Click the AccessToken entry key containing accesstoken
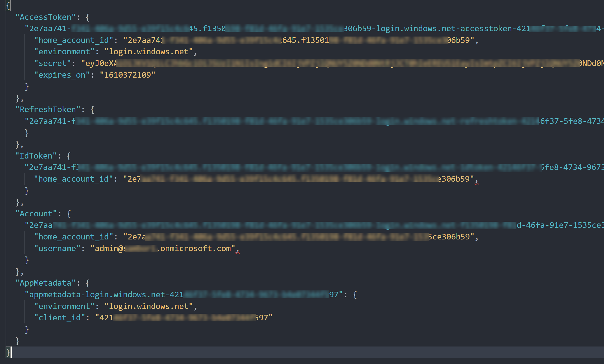 click(x=314, y=28)
